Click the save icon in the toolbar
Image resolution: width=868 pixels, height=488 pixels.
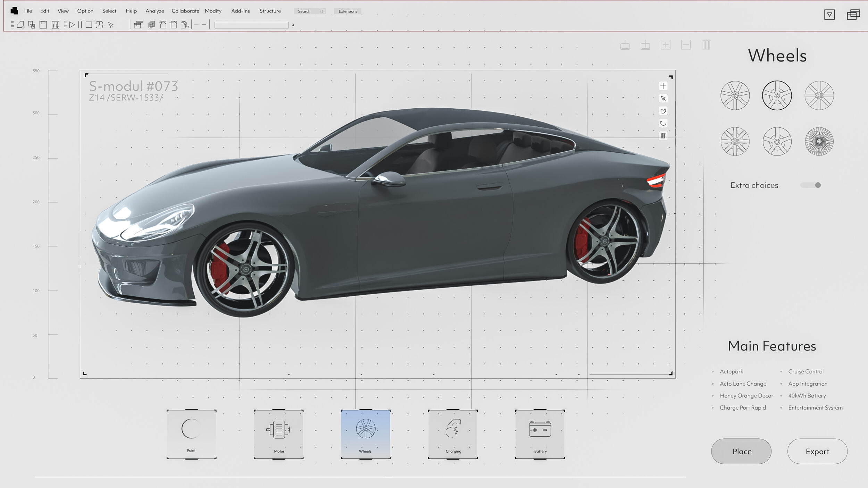click(43, 25)
